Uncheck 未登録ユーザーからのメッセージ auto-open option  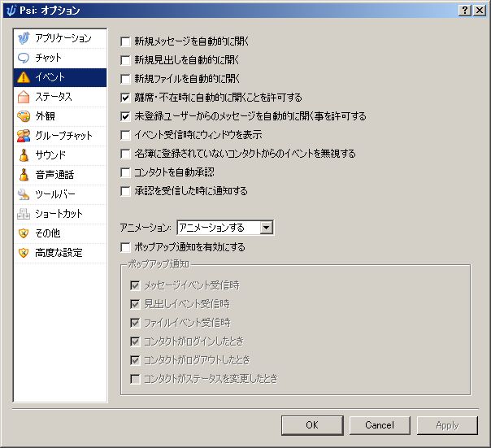(125, 116)
